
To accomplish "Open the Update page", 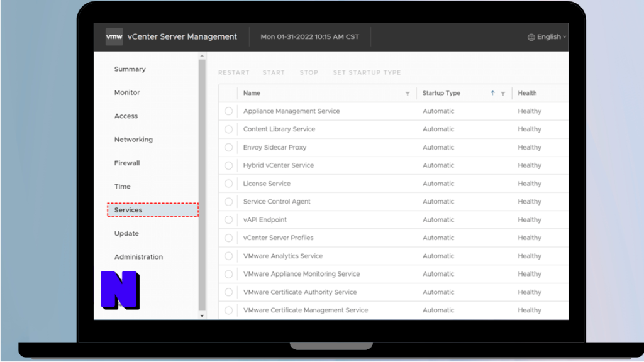I will [x=126, y=233].
